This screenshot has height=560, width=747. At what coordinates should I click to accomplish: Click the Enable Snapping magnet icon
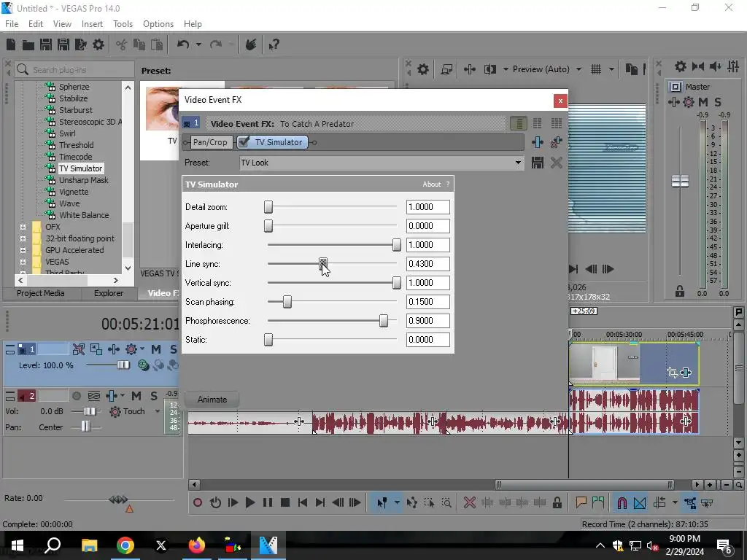pyautogui.click(x=622, y=503)
